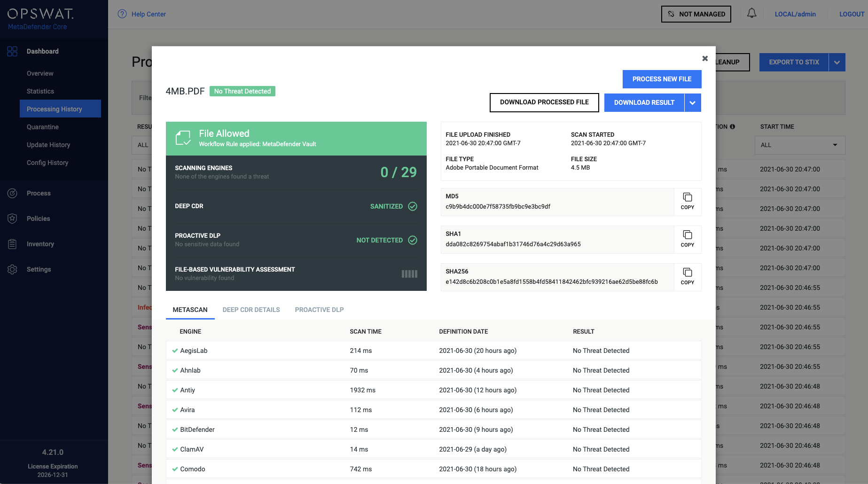Expand the EXPORT TO STIX dropdown chevron
868x484 pixels.
(837, 62)
